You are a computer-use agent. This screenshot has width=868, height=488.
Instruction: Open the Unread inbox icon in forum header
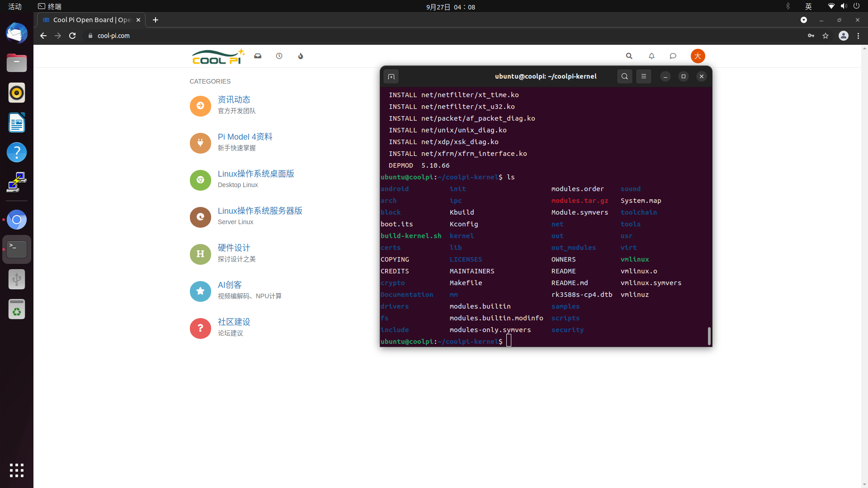pyautogui.click(x=258, y=56)
